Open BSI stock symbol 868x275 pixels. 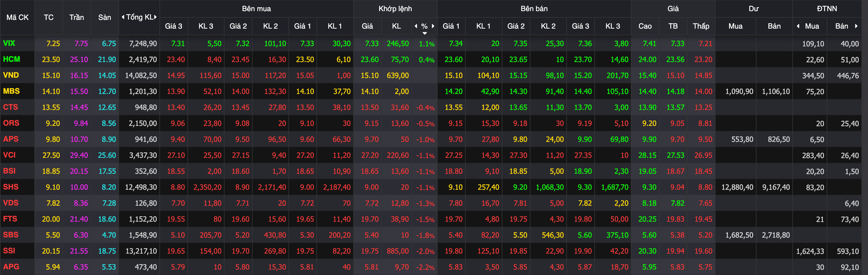pyautogui.click(x=9, y=171)
